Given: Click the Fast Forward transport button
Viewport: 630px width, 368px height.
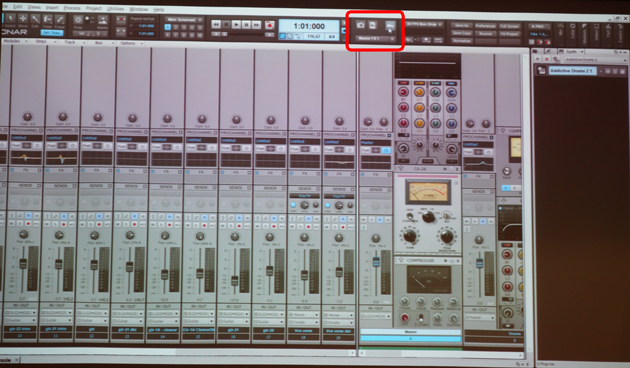Looking at the screenshot, I should (256, 25).
